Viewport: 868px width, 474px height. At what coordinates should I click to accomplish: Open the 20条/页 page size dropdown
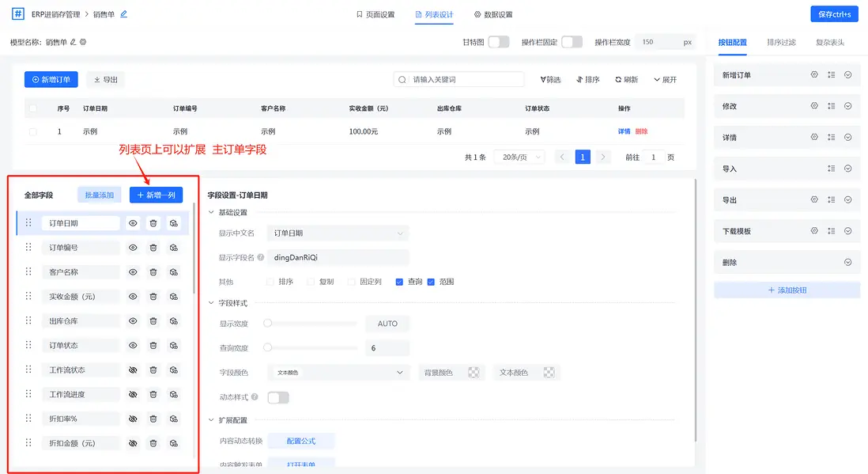point(519,157)
